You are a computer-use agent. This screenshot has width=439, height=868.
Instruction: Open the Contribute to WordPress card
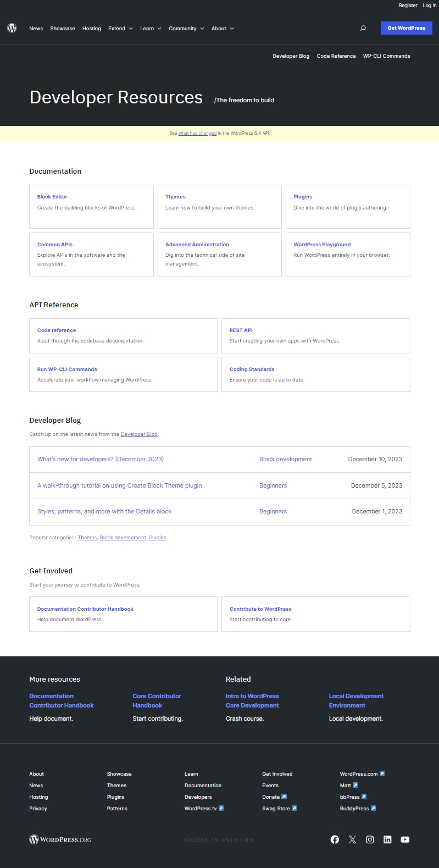point(316,614)
